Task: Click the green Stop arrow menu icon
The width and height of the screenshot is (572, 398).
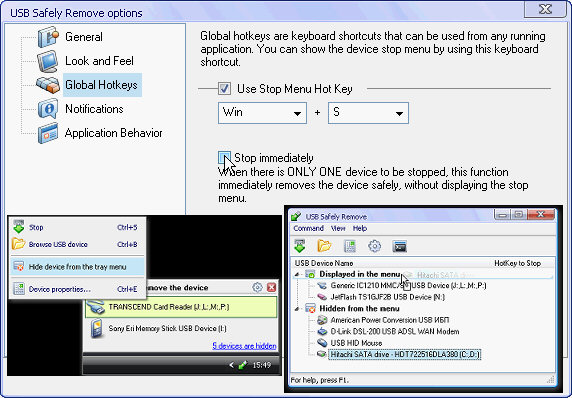Action: 19,227
